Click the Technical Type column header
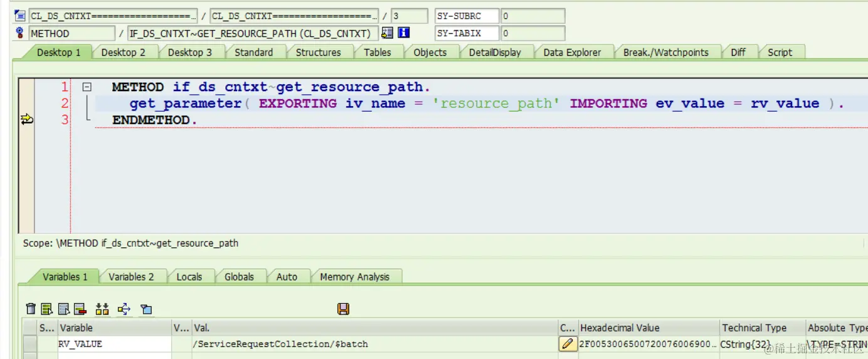Image resolution: width=868 pixels, height=359 pixels. click(x=762, y=328)
